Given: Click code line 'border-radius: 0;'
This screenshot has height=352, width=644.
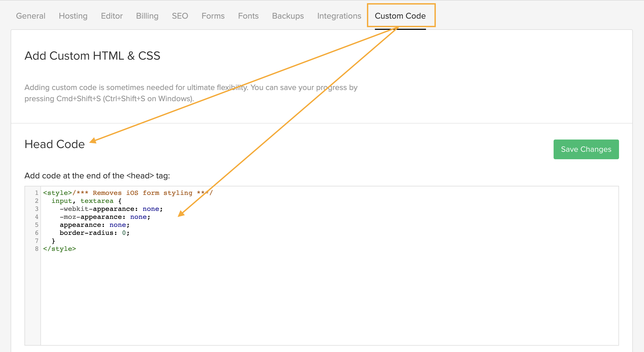Looking at the screenshot, I should coord(95,233).
